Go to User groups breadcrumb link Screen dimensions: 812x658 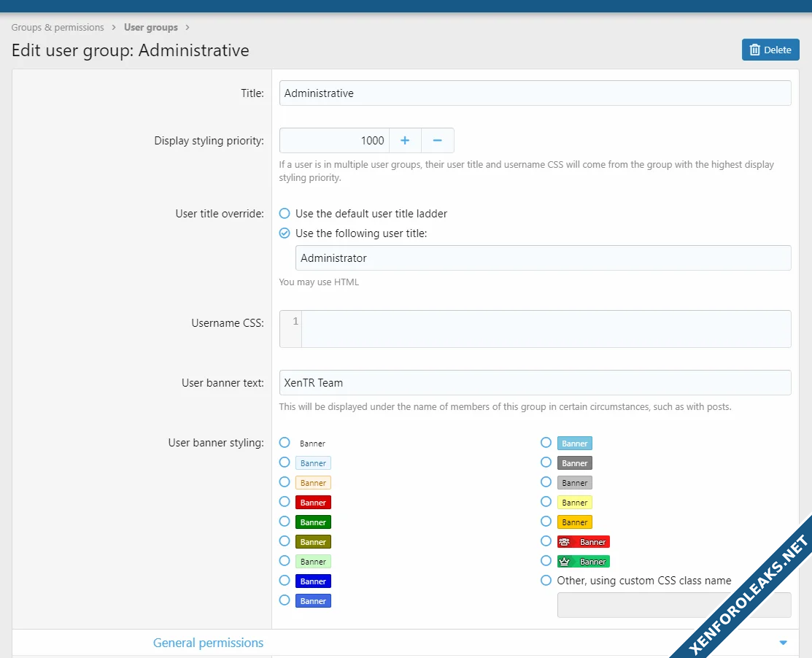tap(150, 28)
